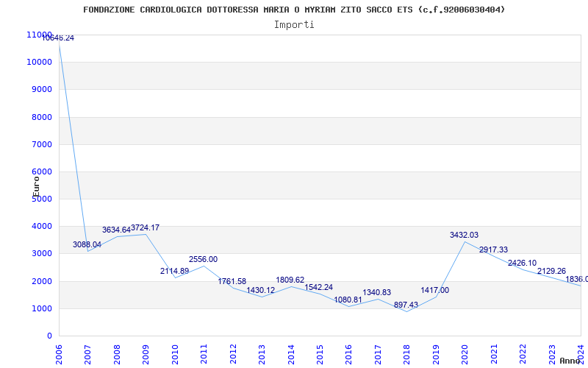Click the 2556.00 value label
588x368 pixels.
coord(204,260)
